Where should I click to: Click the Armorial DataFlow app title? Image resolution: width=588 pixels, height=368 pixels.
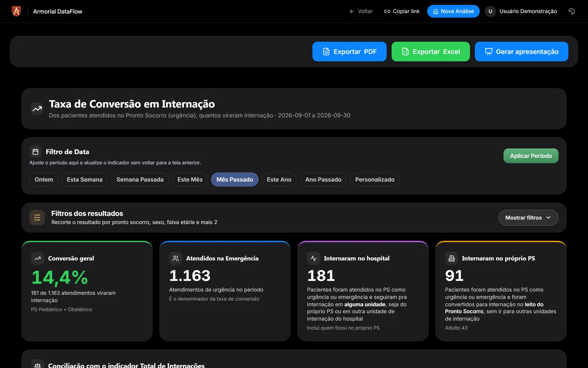coord(58,11)
